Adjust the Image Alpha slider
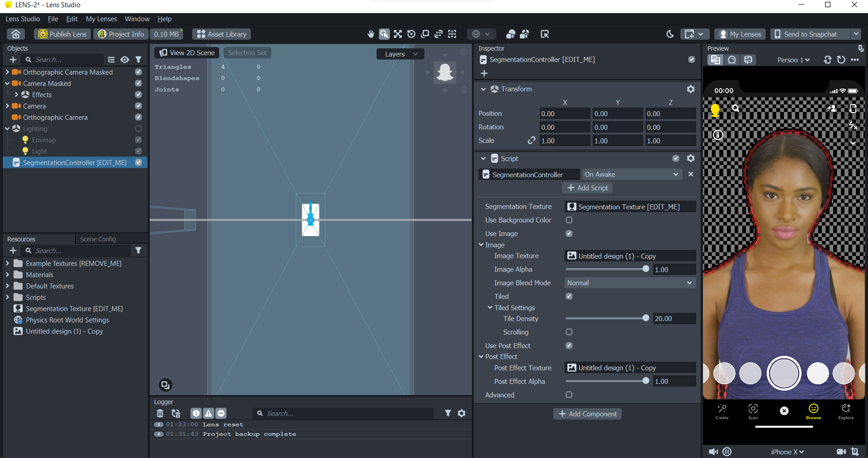 (x=646, y=269)
